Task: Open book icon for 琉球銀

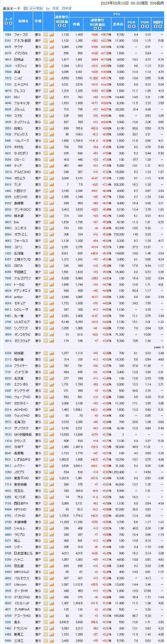Action: pyautogui.click(x=46, y=353)
